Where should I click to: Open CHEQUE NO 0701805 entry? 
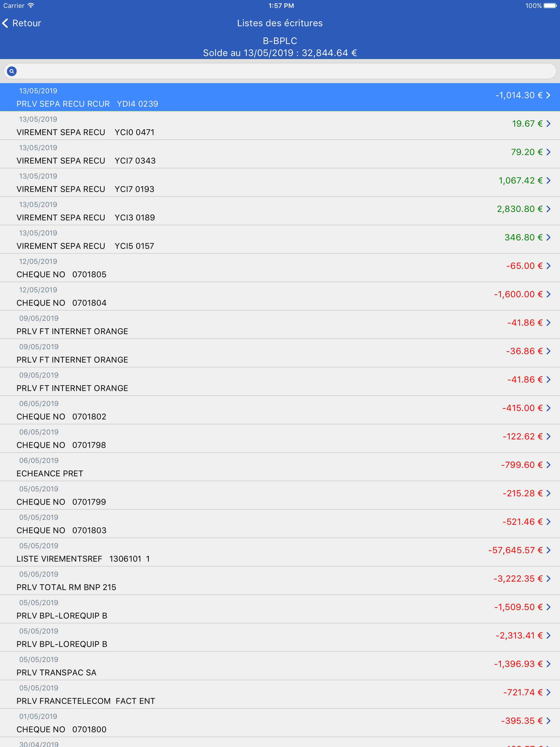tap(280, 268)
